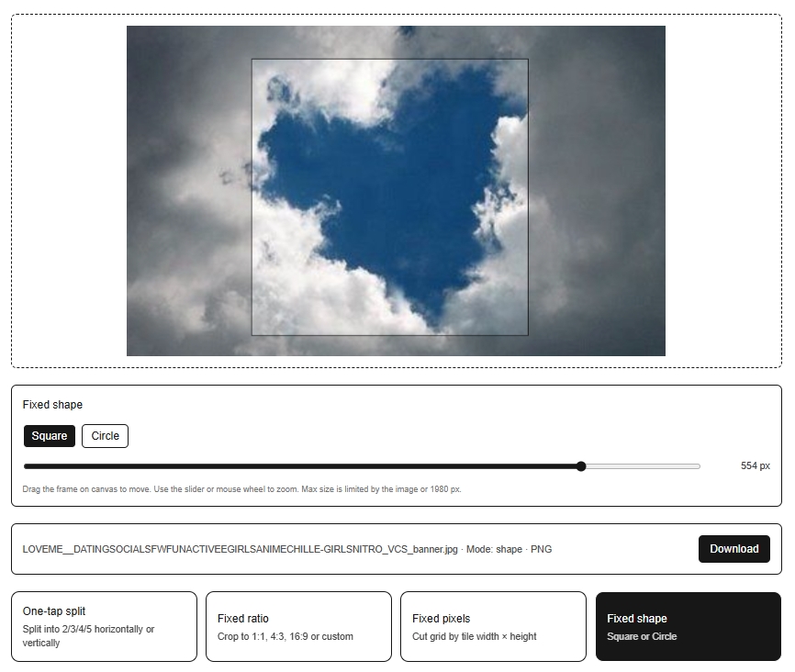795x672 pixels.
Task: Switch to Fixed ratio crop mode
Action: [x=298, y=626]
